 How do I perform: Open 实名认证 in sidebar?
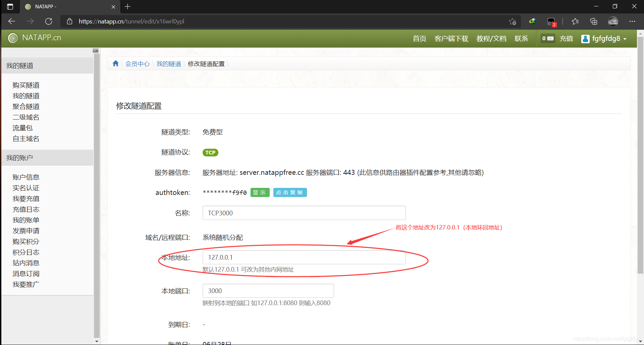coord(26,188)
